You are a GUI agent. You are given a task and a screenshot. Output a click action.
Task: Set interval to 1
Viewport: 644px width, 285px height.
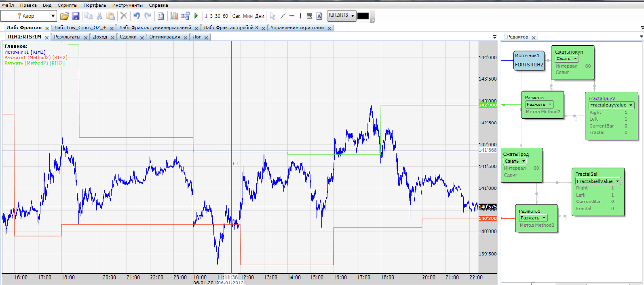pyautogui.click(x=206, y=16)
